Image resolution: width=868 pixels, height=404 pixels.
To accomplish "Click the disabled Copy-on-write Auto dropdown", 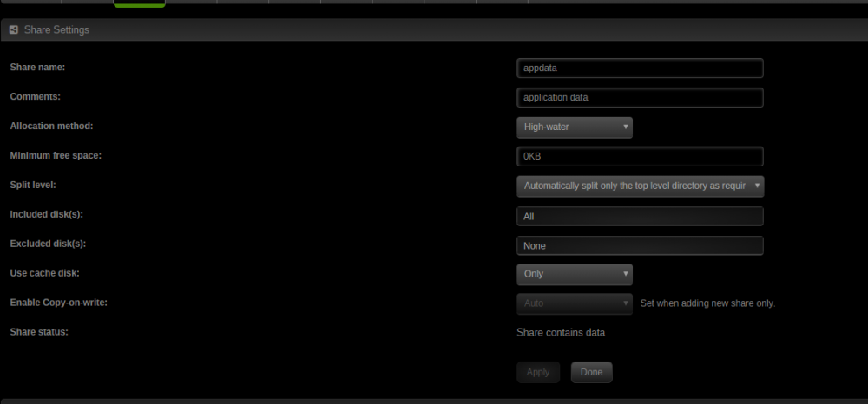I will tap(574, 303).
